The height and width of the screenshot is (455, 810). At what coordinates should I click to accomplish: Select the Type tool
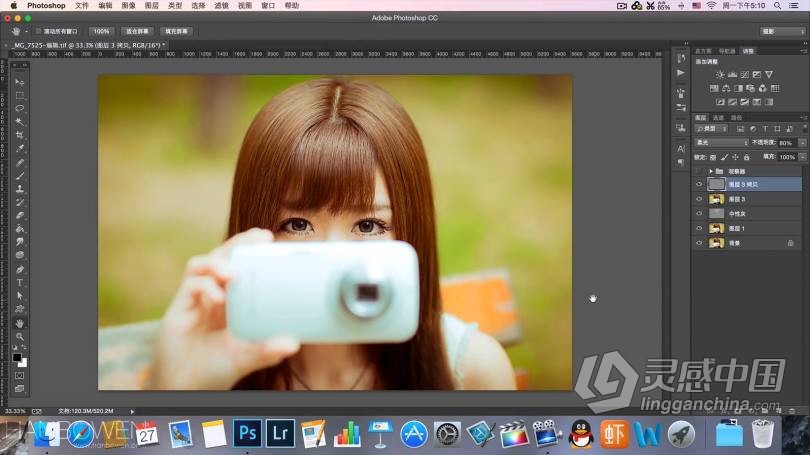[20, 283]
